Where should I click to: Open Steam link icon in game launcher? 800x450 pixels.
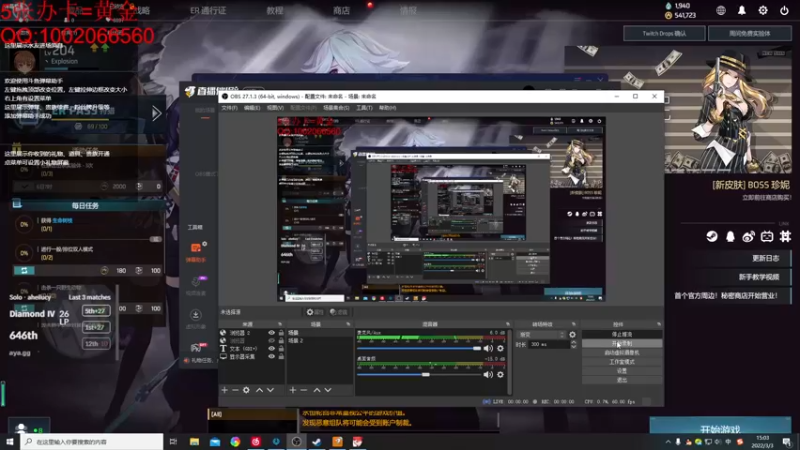click(712, 236)
